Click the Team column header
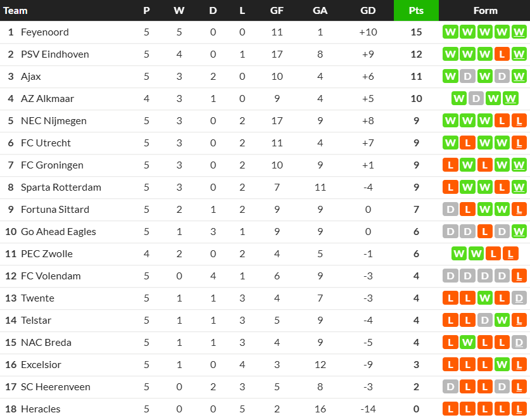530x420 pixels. [x=15, y=11]
